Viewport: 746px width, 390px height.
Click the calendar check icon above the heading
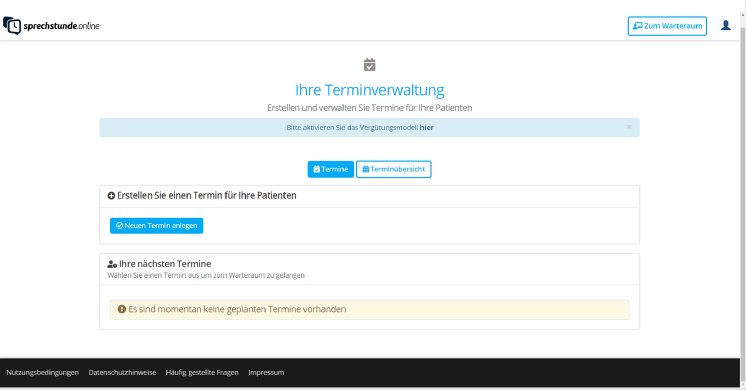click(x=370, y=65)
